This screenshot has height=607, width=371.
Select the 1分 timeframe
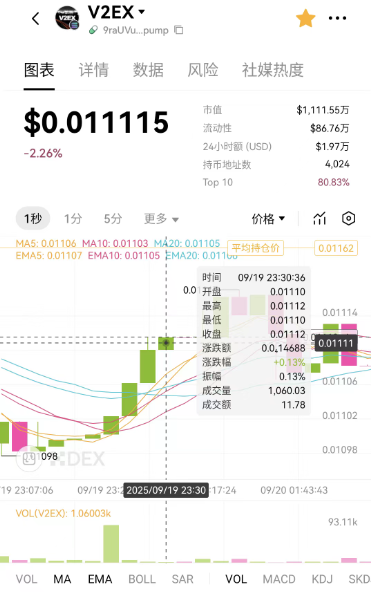click(x=73, y=219)
